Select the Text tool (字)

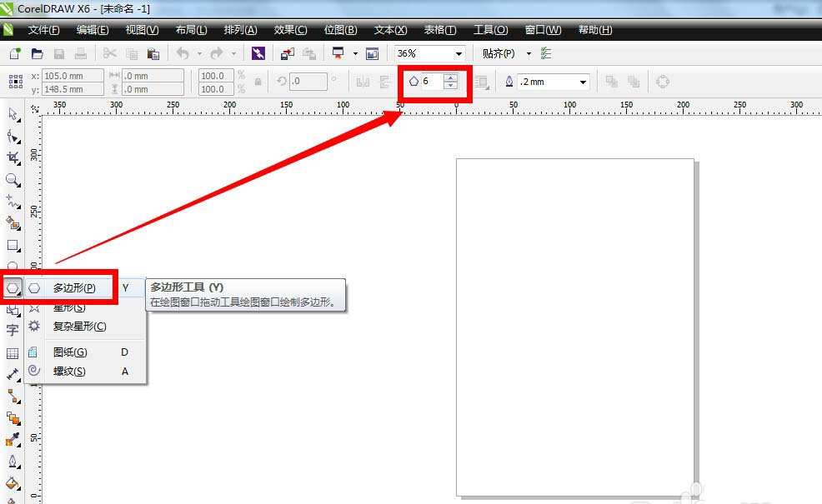click(x=13, y=331)
